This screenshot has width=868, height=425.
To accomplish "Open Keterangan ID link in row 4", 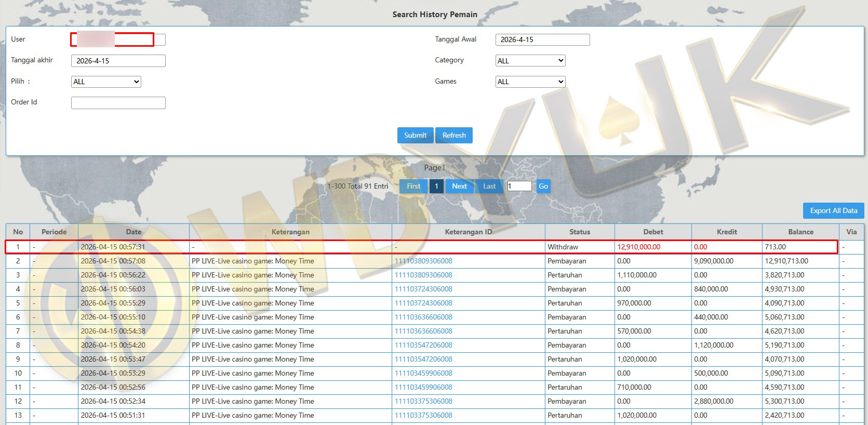I will point(423,289).
